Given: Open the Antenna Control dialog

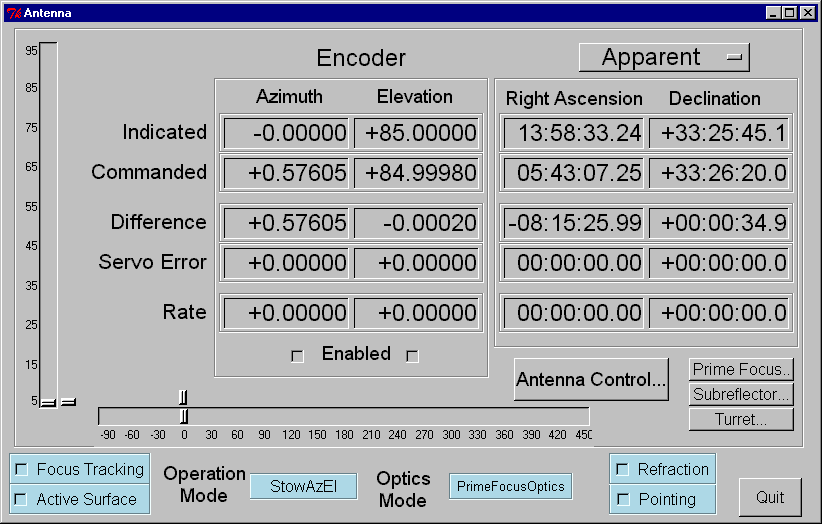Looking at the screenshot, I should pyautogui.click(x=591, y=380).
